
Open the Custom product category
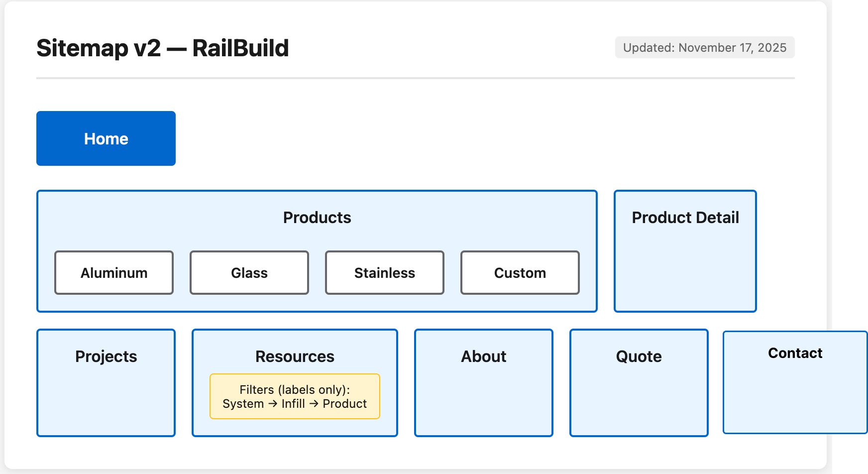pos(520,272)
